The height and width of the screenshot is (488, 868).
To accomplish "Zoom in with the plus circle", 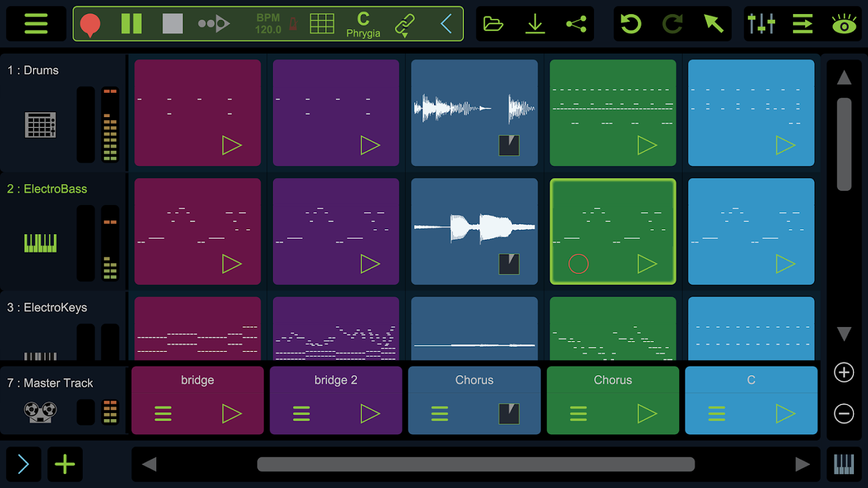I will pyautogui.click(x=844, y=372).
